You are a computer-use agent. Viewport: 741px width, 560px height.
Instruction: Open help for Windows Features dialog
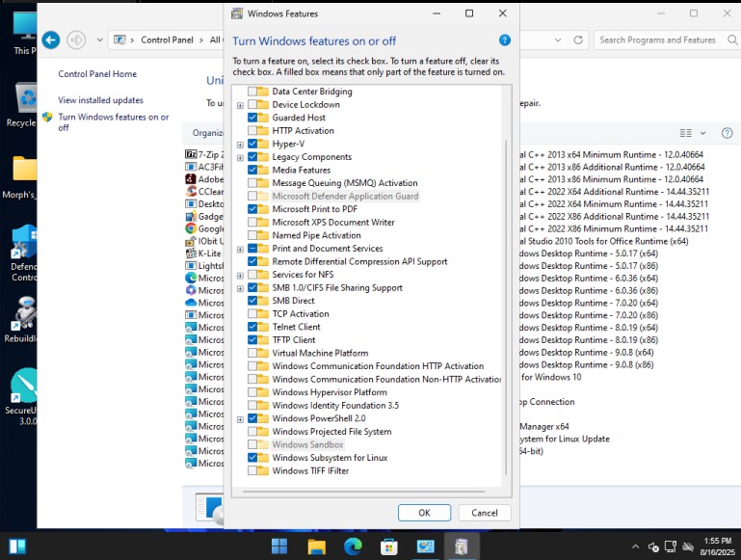click(x=504, y=40)
